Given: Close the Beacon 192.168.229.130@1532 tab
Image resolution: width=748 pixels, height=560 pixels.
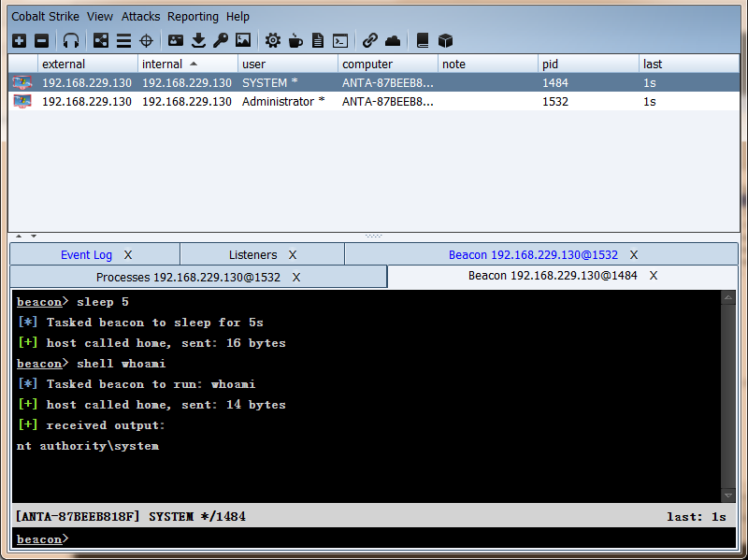Looking at the screenshot, I should click(634, 254).
